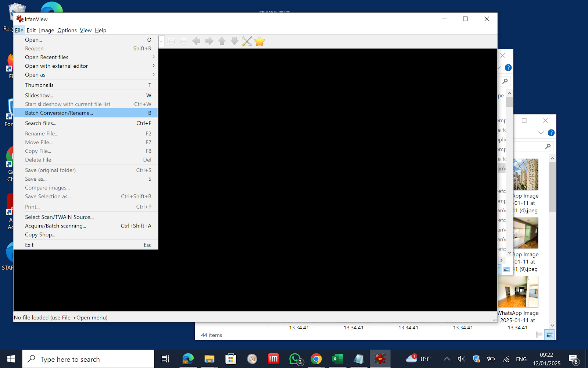588x368 pixels.
Task: Launch Microsoft Store from the taskbar
Action: [x=231, y=359]
